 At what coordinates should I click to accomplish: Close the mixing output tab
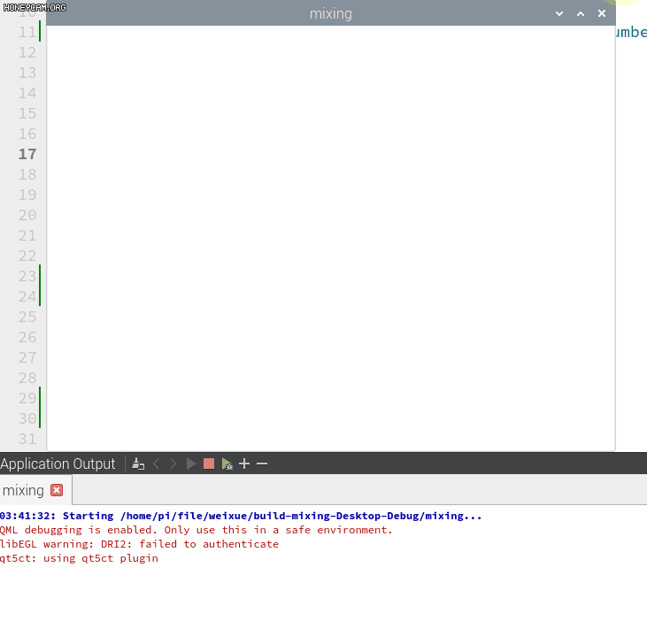coord(57,490)
